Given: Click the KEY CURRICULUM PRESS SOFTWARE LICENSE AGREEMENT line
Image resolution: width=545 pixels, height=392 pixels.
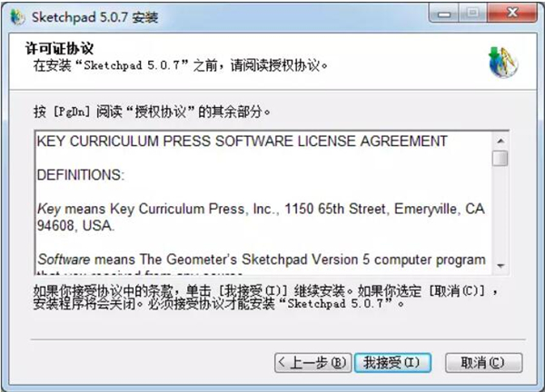Looking at the screenshot, I should pos(242,141).
